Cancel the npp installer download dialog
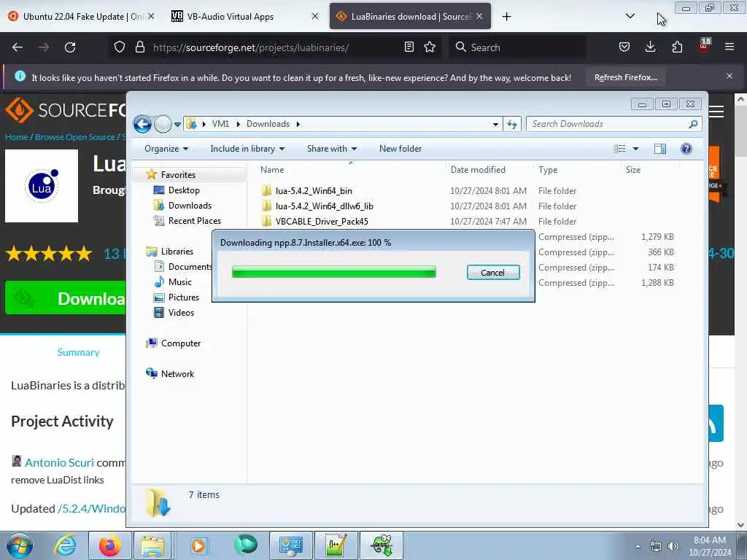The width and height of the screenshot is (747, 560). coord(493,273)
